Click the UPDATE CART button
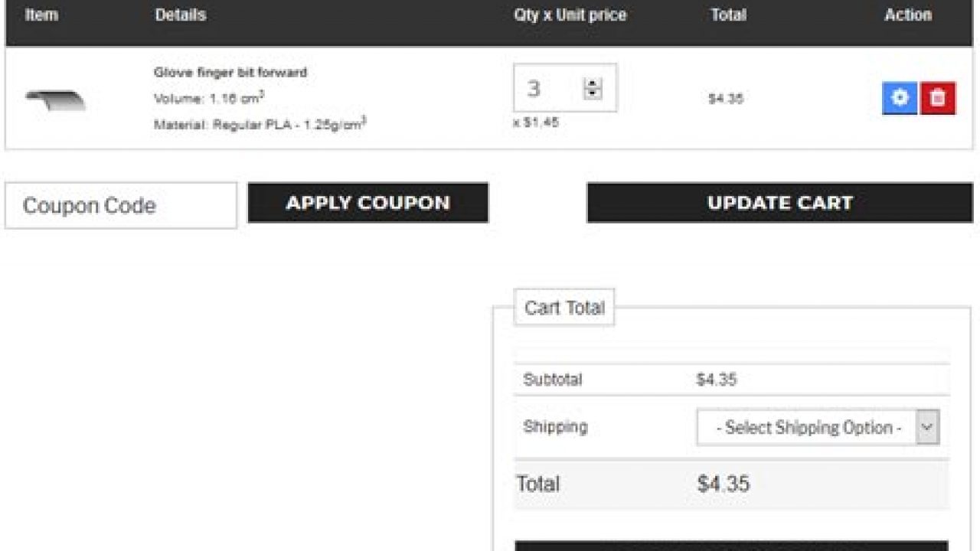Viewport: 980px width, 551px height. [x=779, y=203]
